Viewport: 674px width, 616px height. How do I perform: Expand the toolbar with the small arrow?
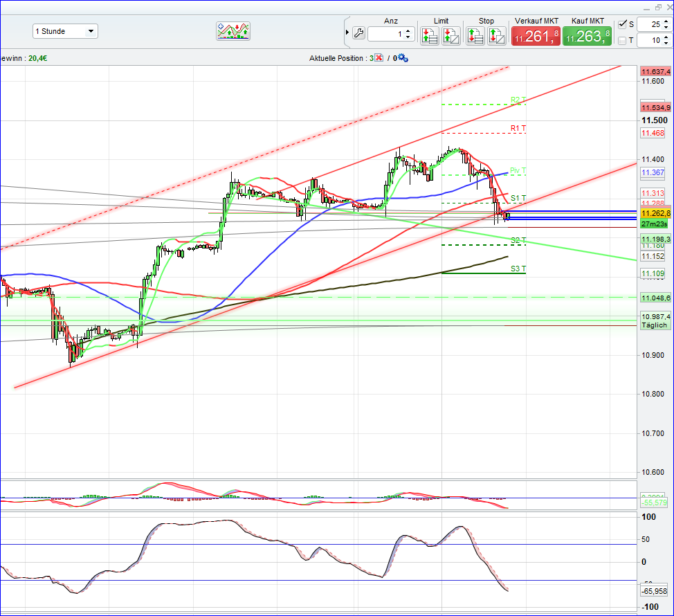(x=346, y=32)
